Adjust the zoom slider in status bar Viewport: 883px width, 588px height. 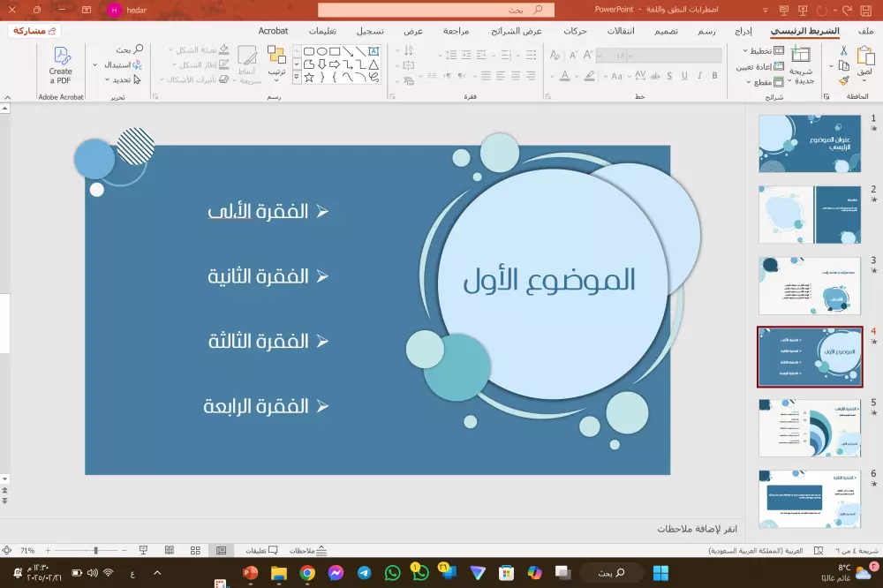click(x=95, y=548)
